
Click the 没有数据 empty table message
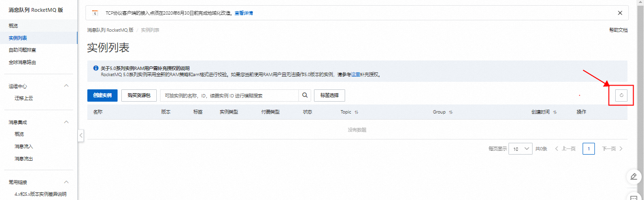[x=357, y=130]
